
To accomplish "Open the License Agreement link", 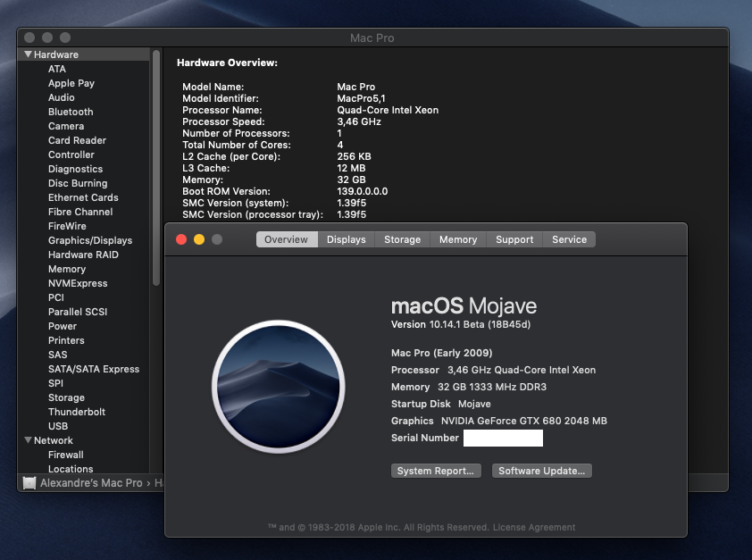I will tap(534, 527).
